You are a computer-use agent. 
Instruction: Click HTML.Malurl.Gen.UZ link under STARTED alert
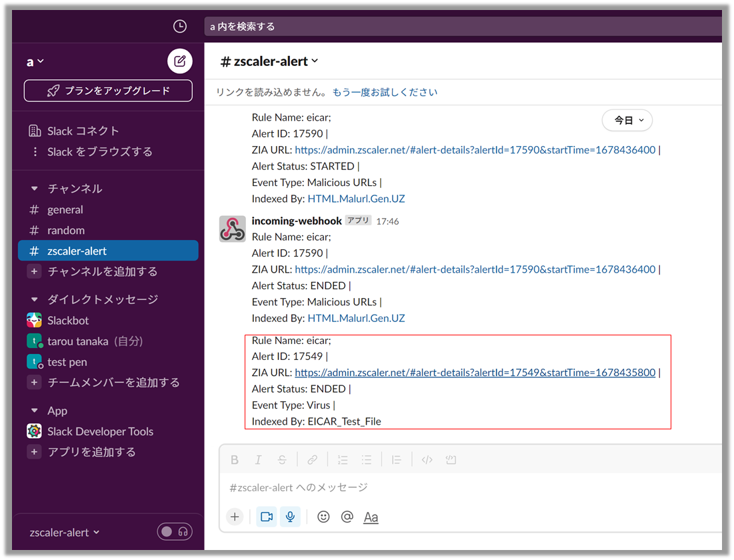click(x=356, y=199)
